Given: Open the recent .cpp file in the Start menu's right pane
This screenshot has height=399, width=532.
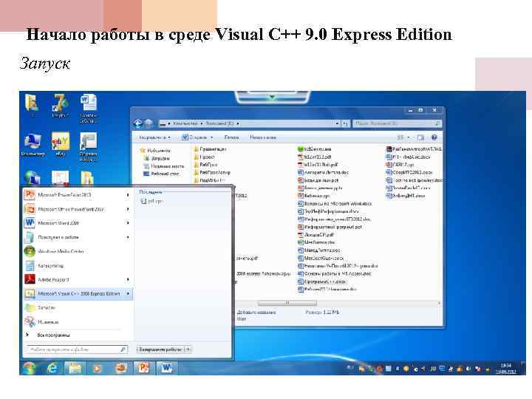Looking at the screenshot, I should click(x=152, y=201).
